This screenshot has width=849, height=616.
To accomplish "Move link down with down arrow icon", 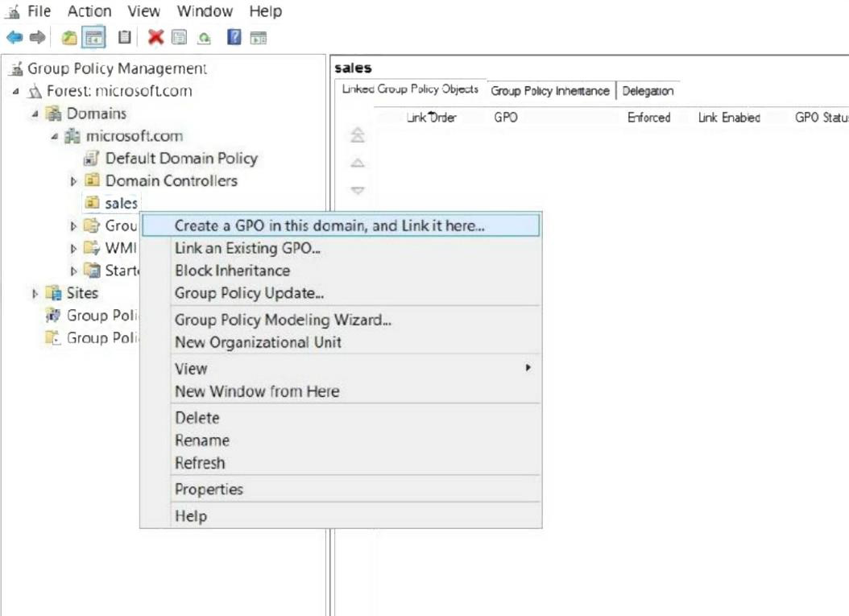I will tap(358, 190).
